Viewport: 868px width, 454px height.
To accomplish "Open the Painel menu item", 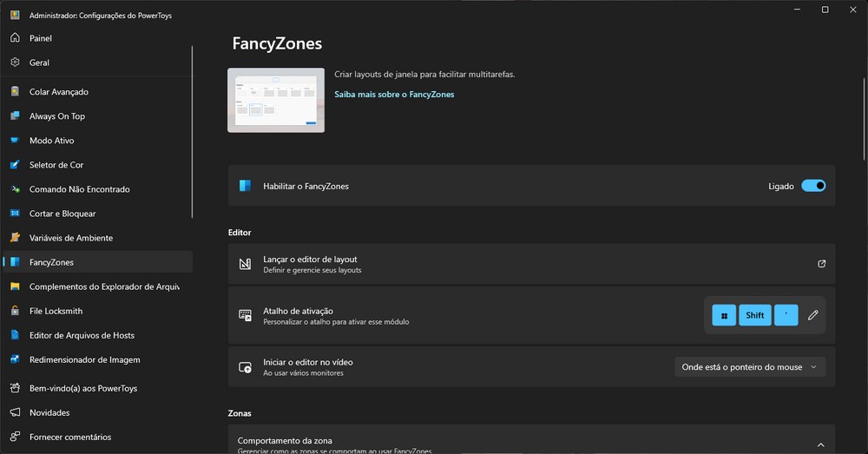I will [41, 38].
